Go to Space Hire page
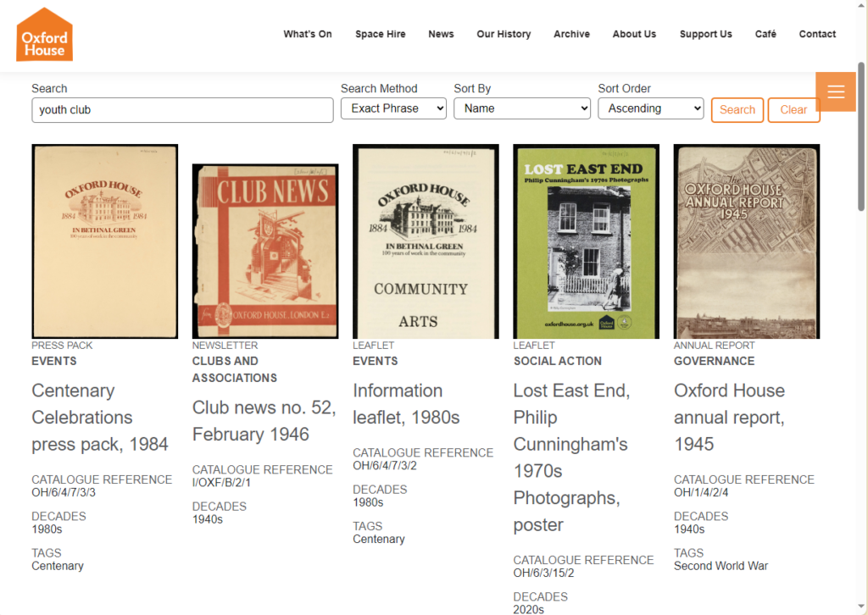Image resolution: width=868 pixels, height=615 pixels. coord(381,34)
